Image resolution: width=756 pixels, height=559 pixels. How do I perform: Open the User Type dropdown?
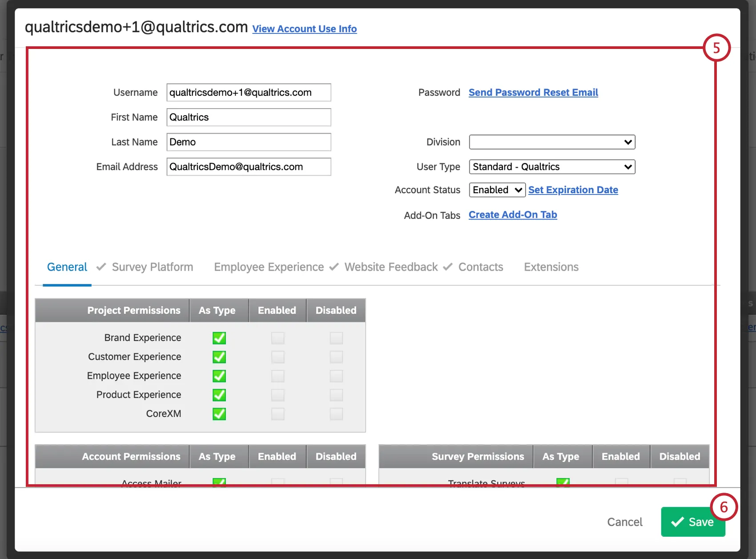(x=552, y=167)
